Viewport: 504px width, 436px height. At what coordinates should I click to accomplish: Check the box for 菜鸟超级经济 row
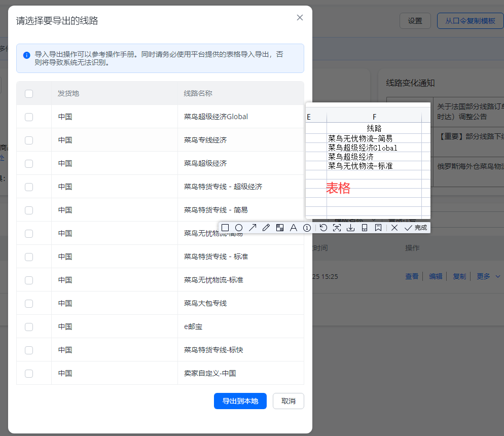pos(29,164)
